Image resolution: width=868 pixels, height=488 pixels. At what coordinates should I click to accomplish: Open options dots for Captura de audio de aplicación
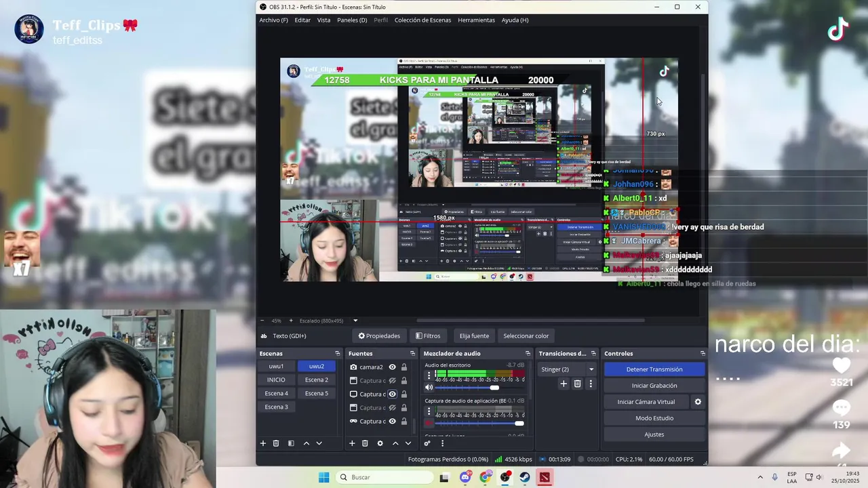[x=429, y=411]
